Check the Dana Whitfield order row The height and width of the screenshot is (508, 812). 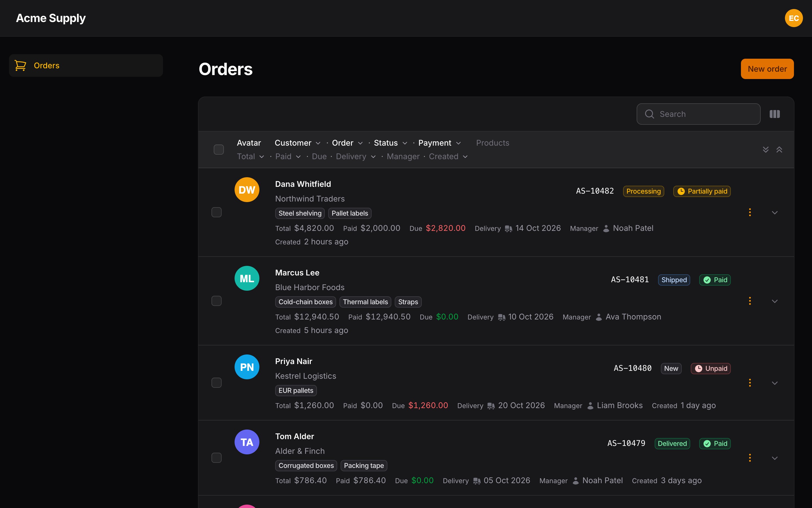pyautogui.click(x=217, y=212)
